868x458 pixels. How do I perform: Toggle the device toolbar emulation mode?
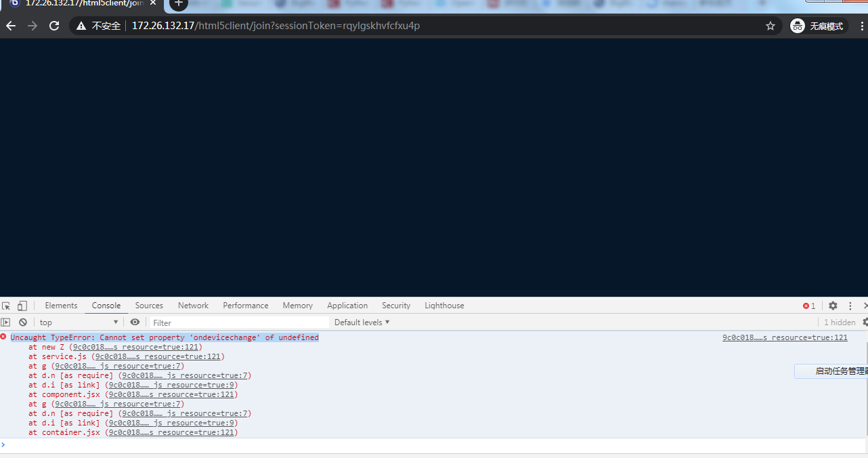pyautogui.click(x=22, y=306)
